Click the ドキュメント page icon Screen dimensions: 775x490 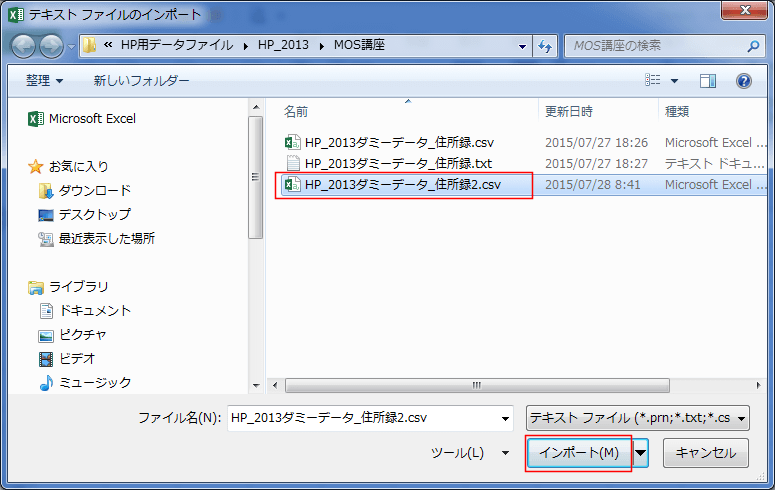pos(46,311)
